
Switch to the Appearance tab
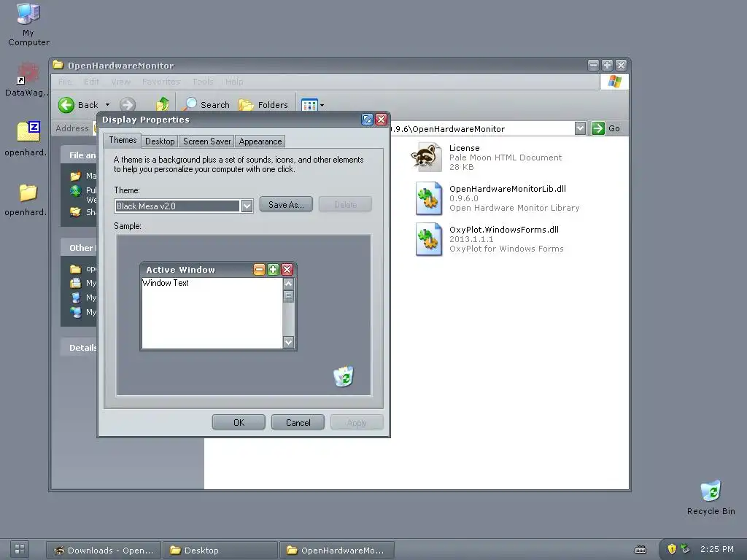point(260,141)
